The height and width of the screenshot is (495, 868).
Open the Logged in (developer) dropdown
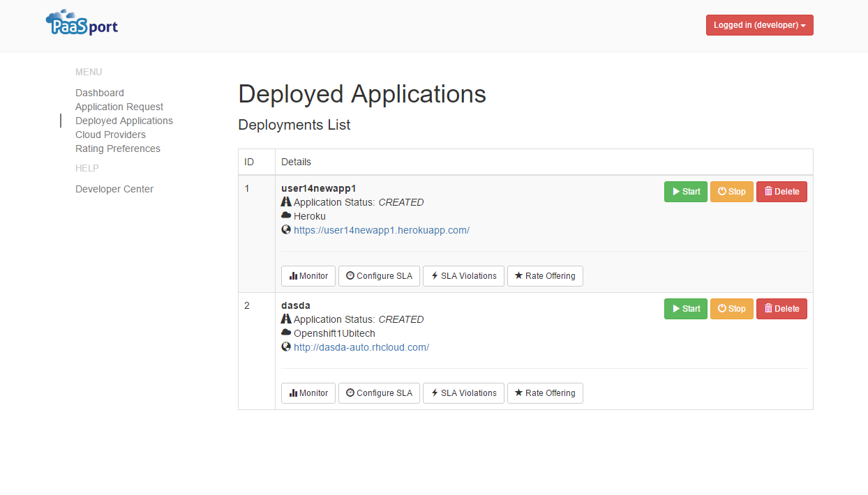pos(759,25)
